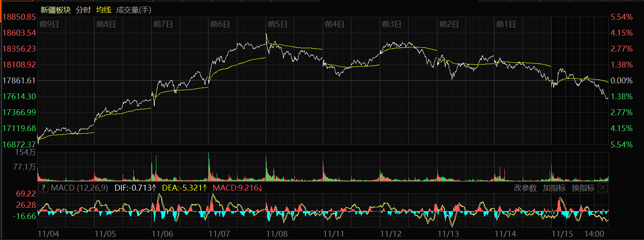Click the 11/06 date label
Viewport: 644px width, 240px height.
pyautogui.click(x=163, y=233)
